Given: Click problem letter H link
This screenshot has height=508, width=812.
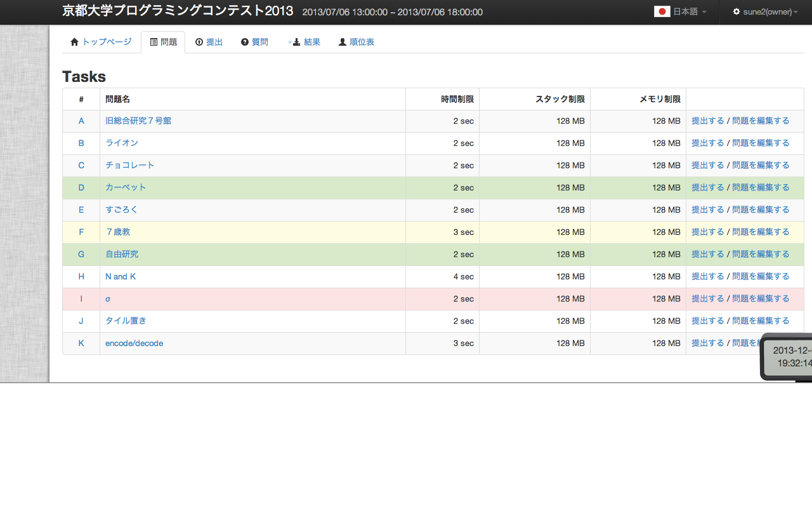Looking at the screenshot, I should point(81,276).
